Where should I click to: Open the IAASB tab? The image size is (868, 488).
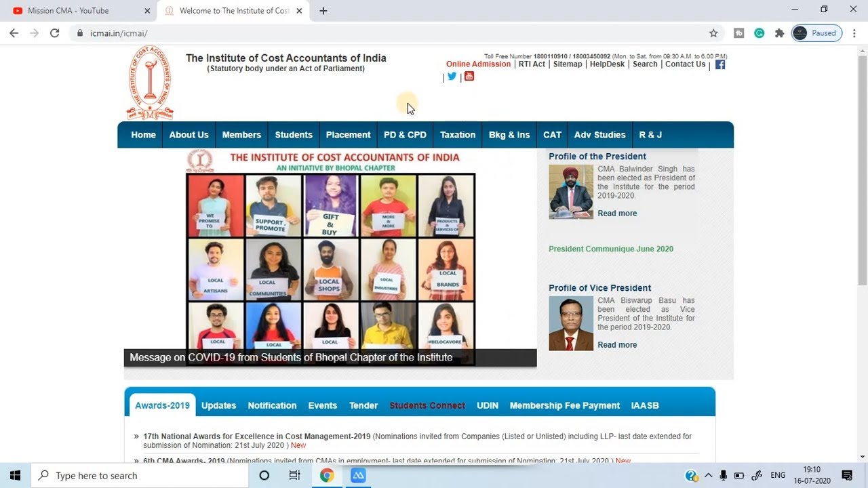645,405
